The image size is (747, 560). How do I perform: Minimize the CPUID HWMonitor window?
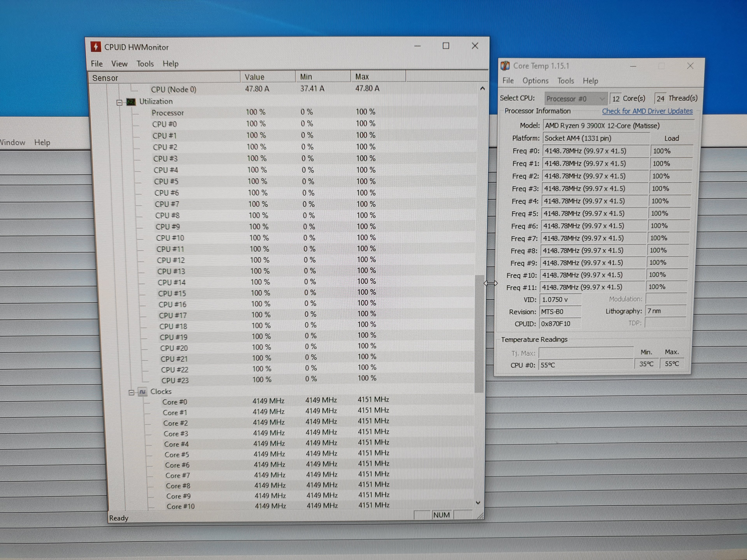[x=417, y=46]
